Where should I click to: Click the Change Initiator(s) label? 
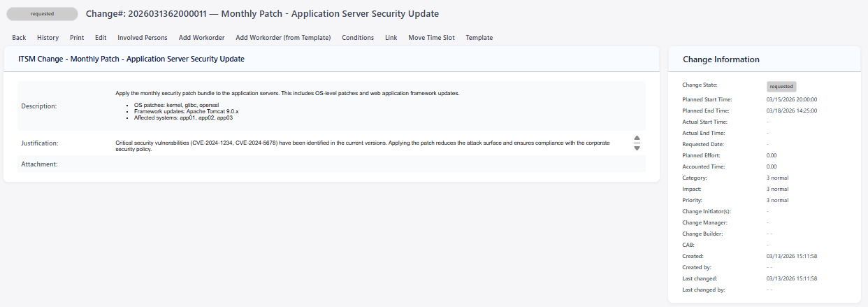(x=706, y=211)
